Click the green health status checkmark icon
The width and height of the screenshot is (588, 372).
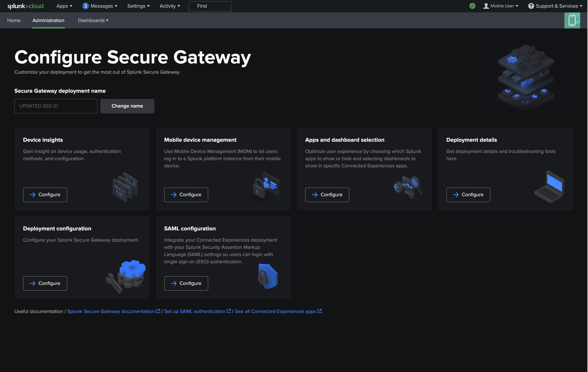coord(472,6)
